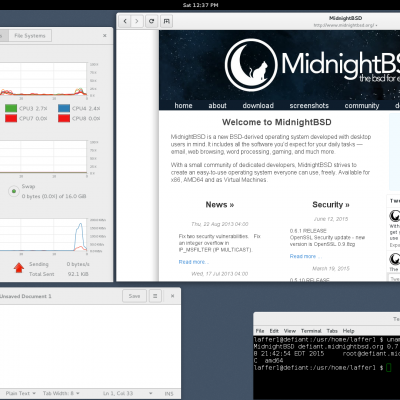The image size is (400, 400).
Task: Open the terminal Help menu
Action: tap(348, 331)
